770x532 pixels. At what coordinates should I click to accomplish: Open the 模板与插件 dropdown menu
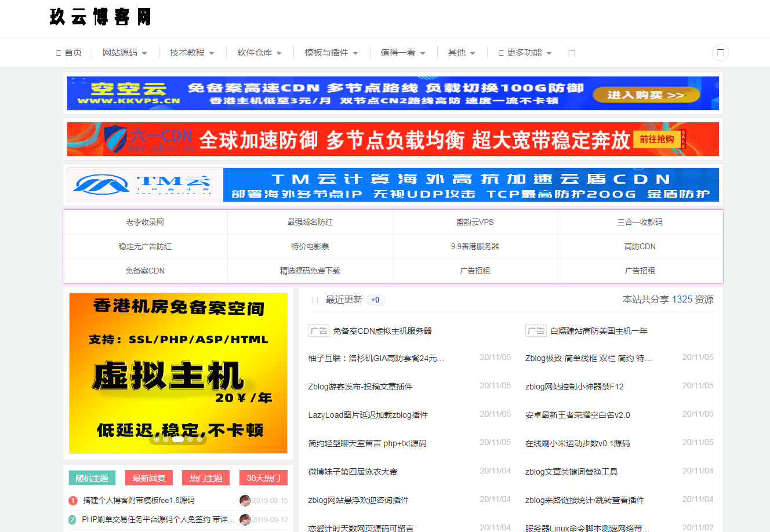click(331, 53)
